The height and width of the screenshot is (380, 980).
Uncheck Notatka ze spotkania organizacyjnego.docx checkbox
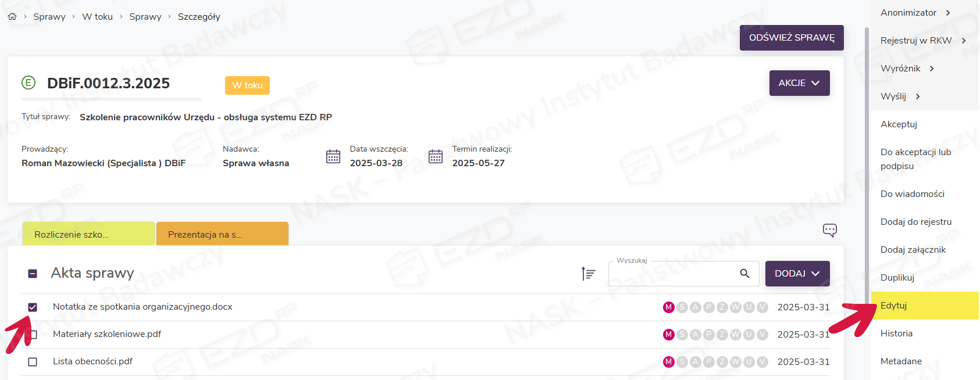[x=33, y=307]
